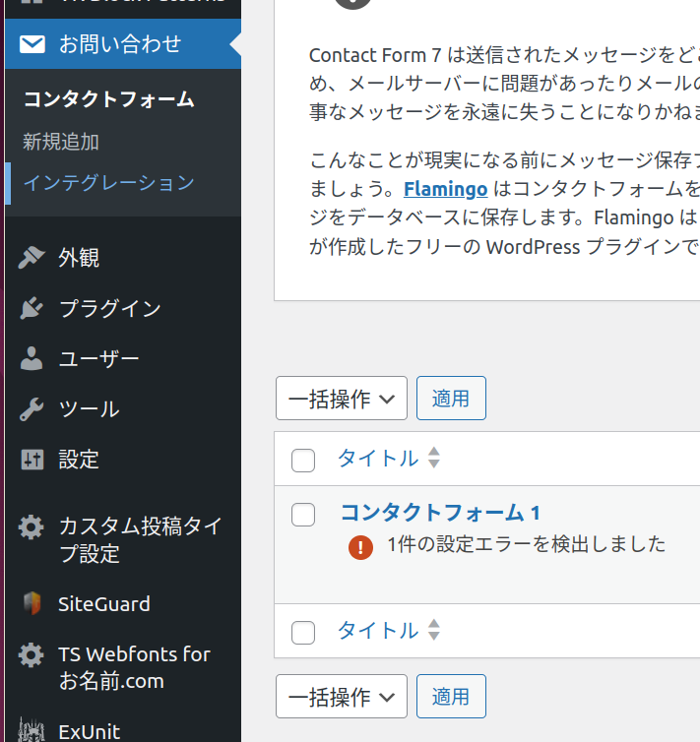The image size is (700, 742).
Task: Select インテグレーション submenu item
Action: click(109, 183)
